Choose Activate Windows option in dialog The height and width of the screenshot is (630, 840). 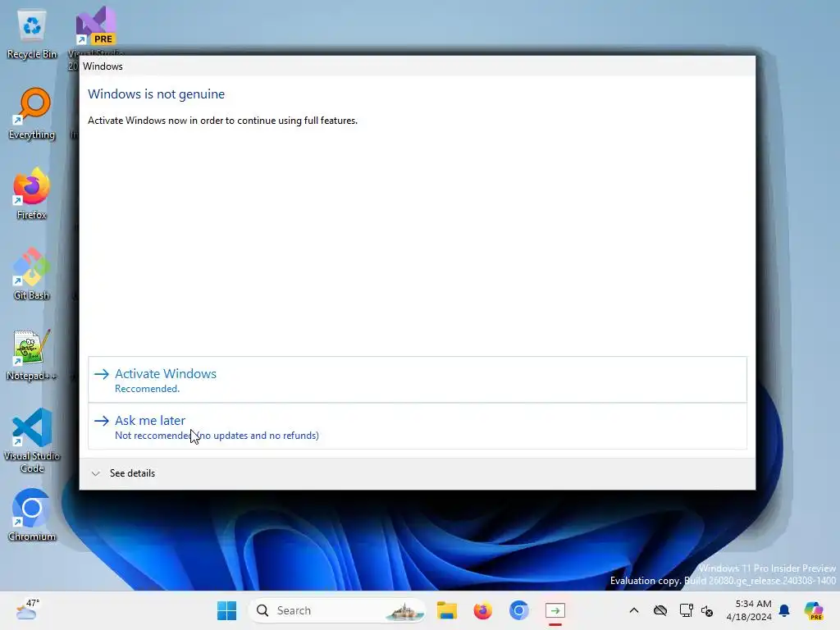418,380
